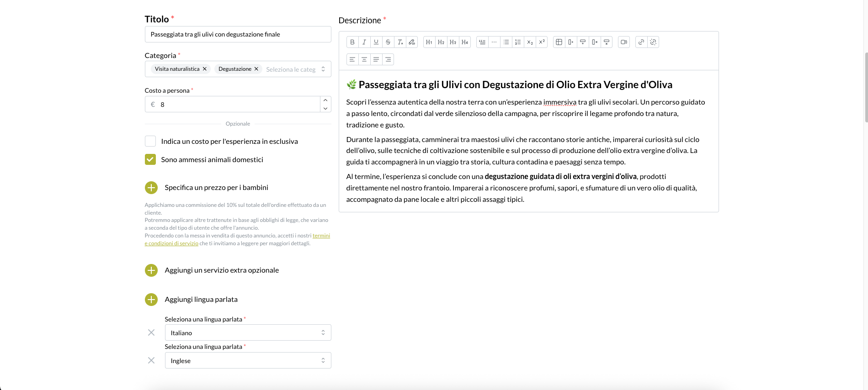
Task: Apply strikethrough formatting
Action: (388, 42)
